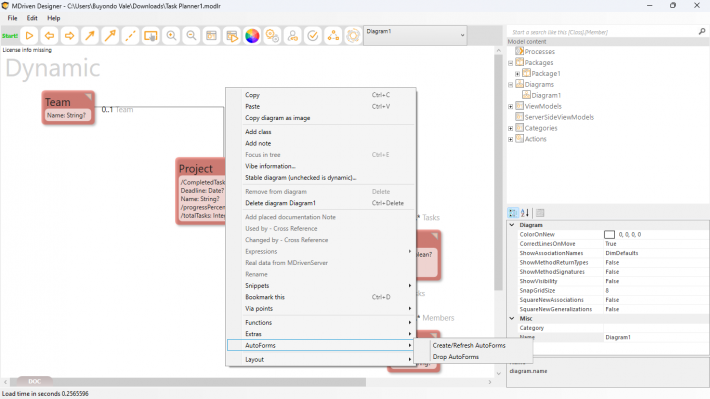Open the Via points submenu

[321, 308]
